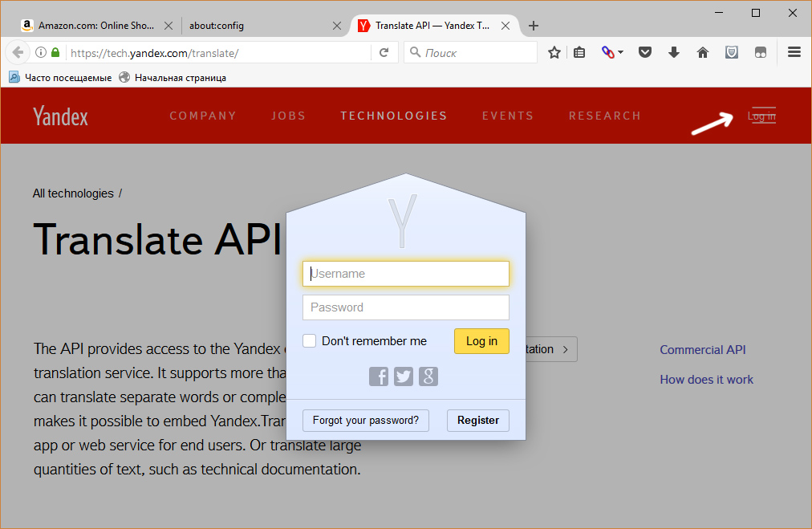Close the about:config tab
Image resolution: width=812 pixels, height=529 pixels.
(337, 26)
